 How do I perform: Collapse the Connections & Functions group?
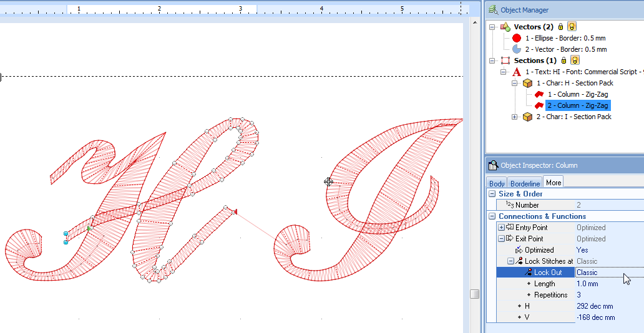coord(492,216)
